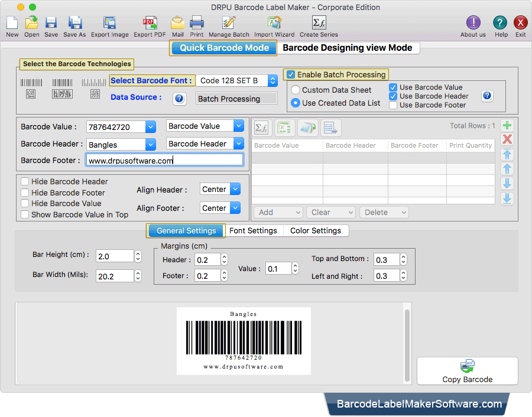Move row to top with arrow icon

(507, 154)
